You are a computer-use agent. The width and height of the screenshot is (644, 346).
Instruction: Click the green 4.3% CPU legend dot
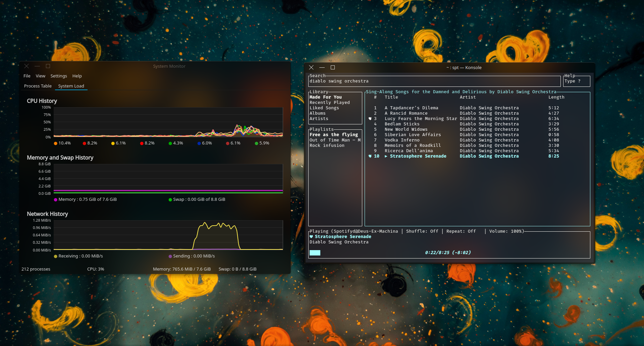click(170, 143)
